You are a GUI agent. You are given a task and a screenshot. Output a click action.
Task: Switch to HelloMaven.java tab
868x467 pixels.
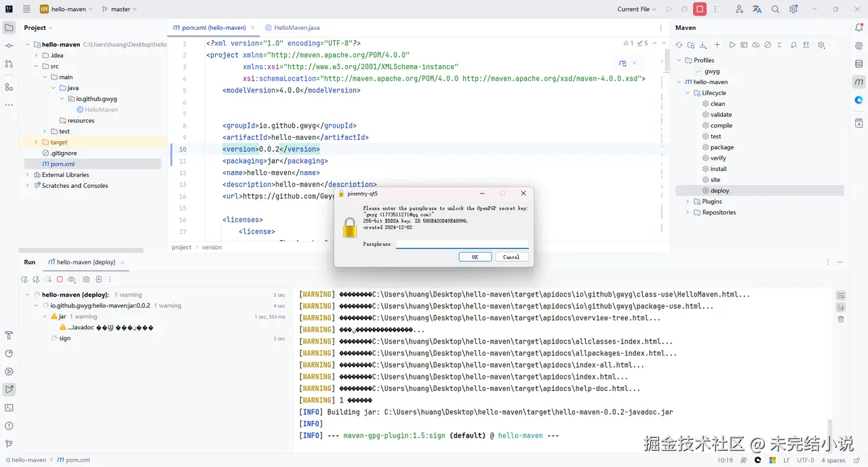[292, 28]
